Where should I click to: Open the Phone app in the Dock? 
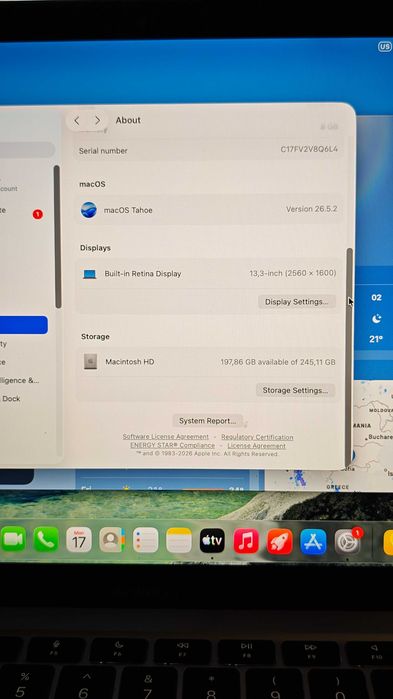(46, 540)
